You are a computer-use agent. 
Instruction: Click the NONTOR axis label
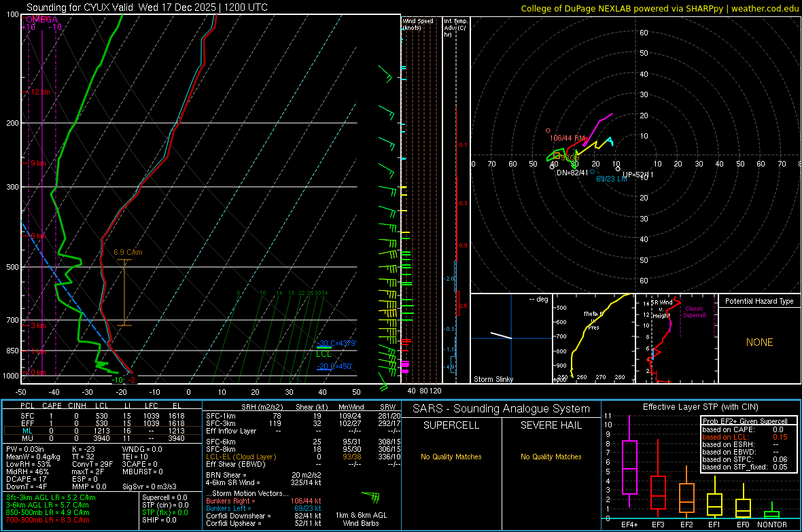click(771, 525)
